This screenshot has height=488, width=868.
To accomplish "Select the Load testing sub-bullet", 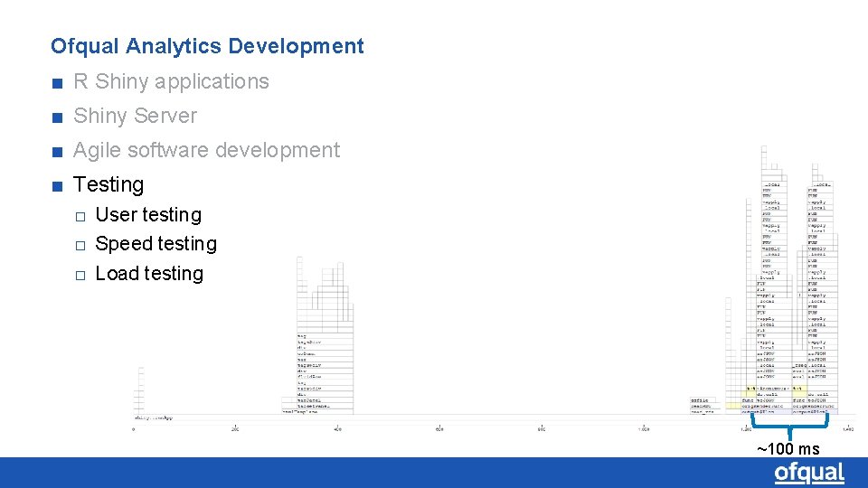I will [x=149, y=273].
